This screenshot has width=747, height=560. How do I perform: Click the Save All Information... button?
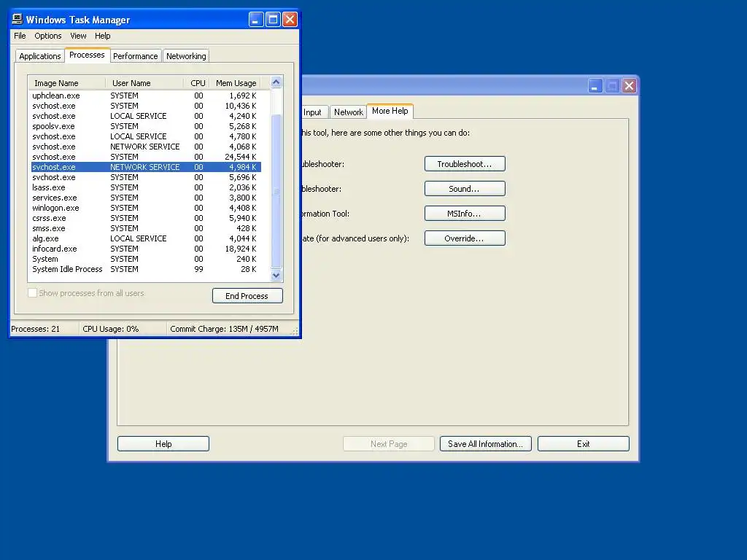[x=485, y=444]
